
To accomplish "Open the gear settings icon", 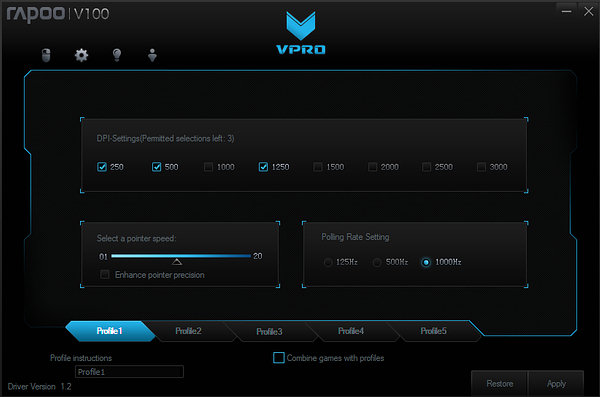I will click(81, 55).
